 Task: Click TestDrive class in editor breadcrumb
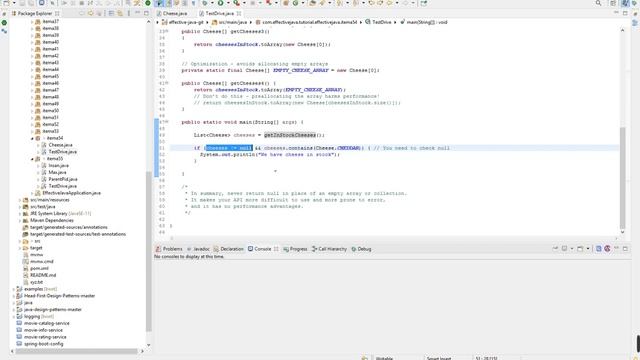[381, 22]
